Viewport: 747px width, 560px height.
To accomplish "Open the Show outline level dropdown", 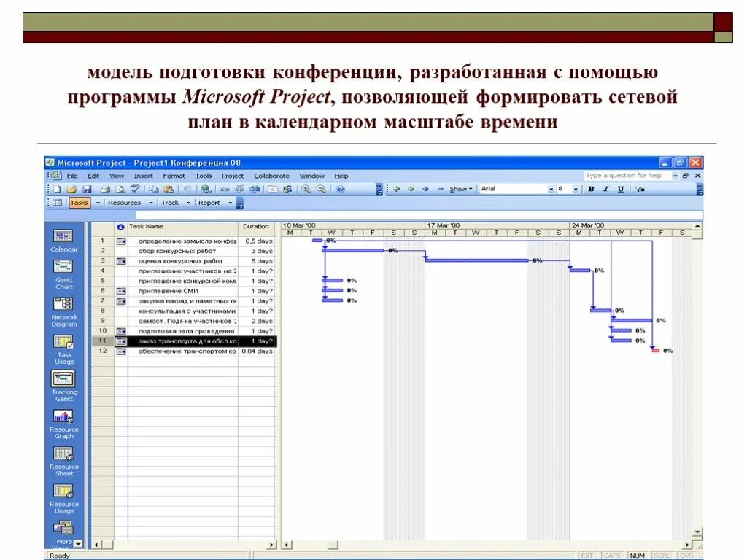I will [461, 189].
